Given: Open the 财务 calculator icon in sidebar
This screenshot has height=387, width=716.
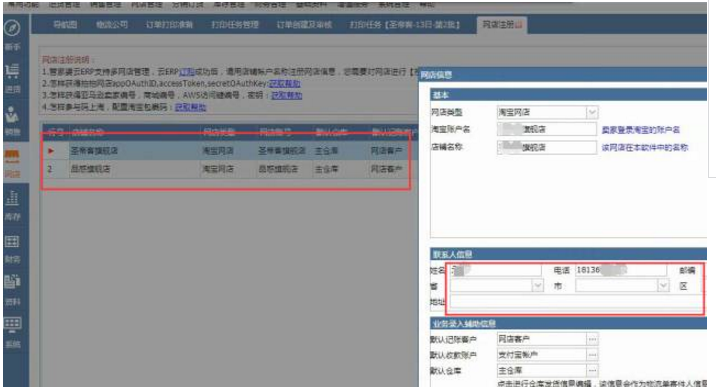Looking at the screenshot, I should click(12, 241).
